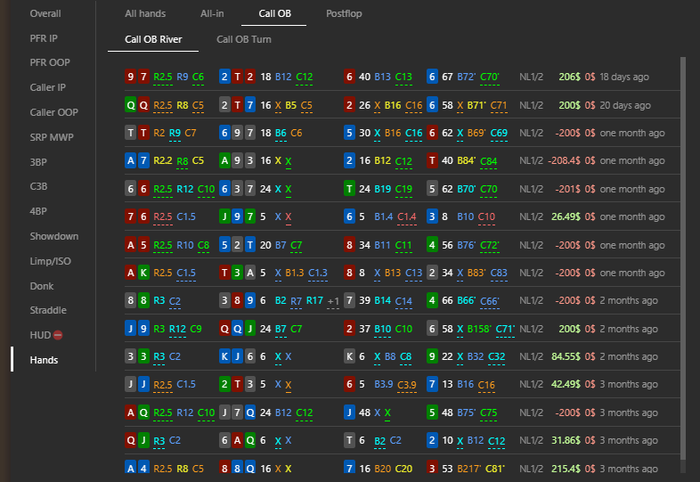Open the 3BP sidebar item
The image size is (700, 482).
(x=38, y=162)
